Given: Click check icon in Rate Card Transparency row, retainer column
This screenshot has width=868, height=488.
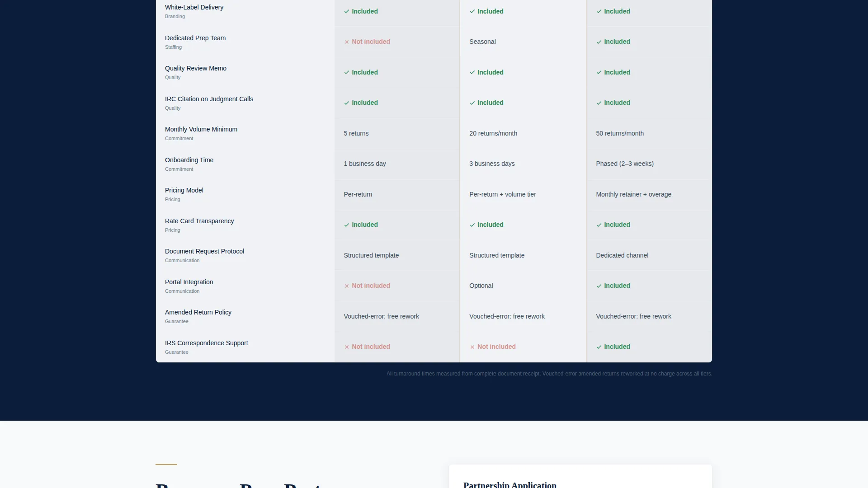Looking at the screenshot, I should 599,225.
